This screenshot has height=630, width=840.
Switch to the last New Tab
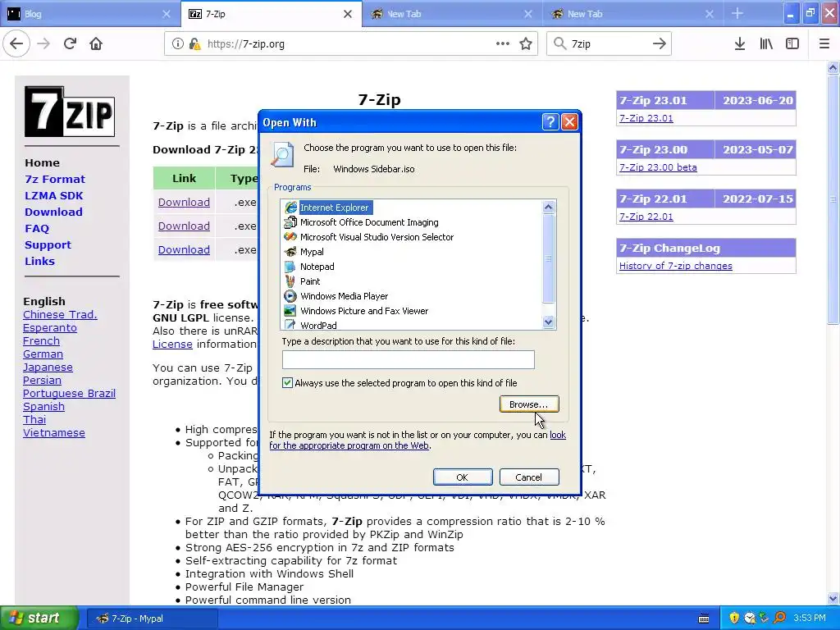(634, 14)
